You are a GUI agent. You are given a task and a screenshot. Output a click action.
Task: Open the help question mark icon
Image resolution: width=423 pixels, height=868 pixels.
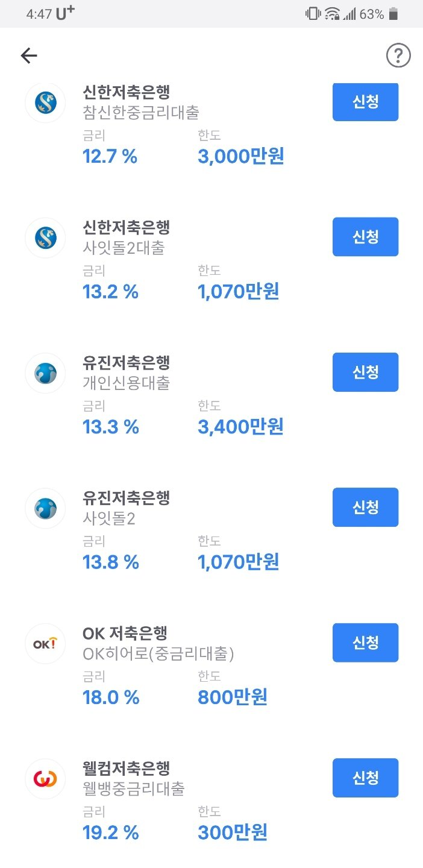(398, 56)
